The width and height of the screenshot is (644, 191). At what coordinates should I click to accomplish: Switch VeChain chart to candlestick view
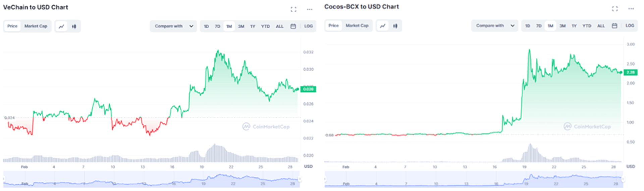(74, 26)
